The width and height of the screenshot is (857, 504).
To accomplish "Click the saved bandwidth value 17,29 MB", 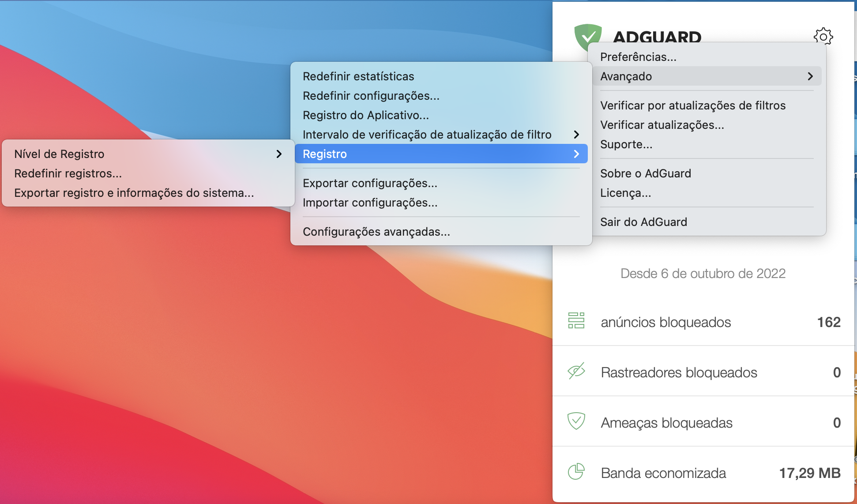I will (x=810, y=473).
